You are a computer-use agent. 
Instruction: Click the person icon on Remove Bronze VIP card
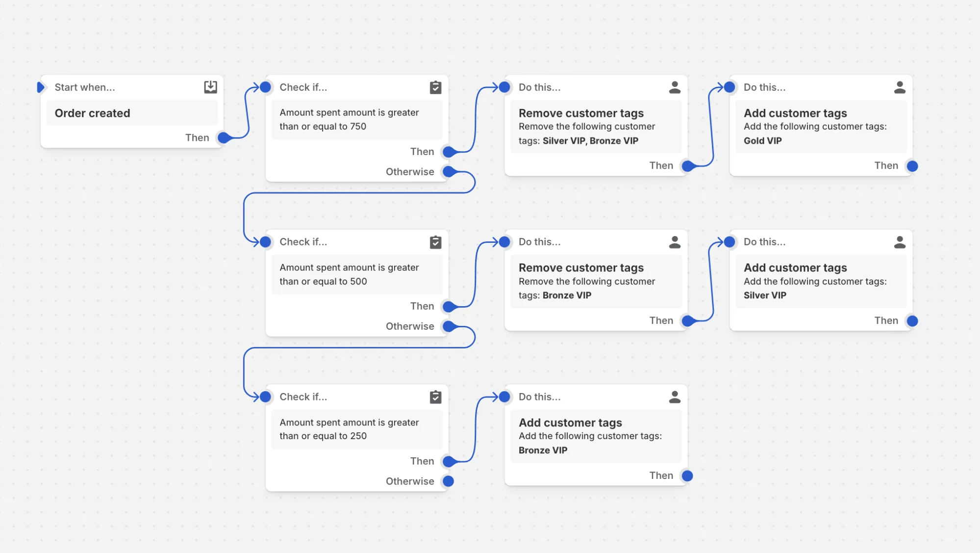[675, 241]
